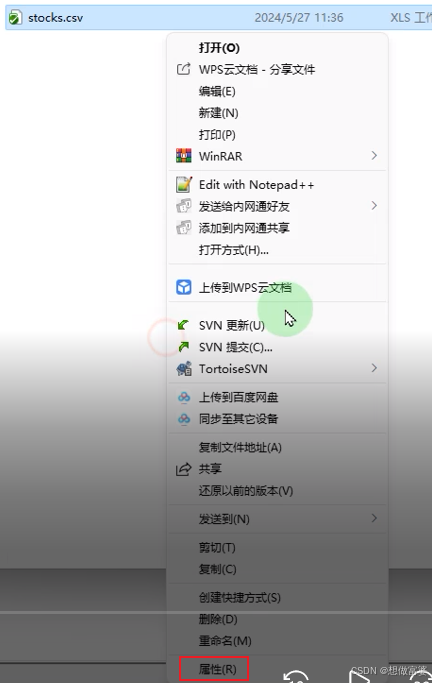Click the SVN 提交 arrow icon

point(184,347)
